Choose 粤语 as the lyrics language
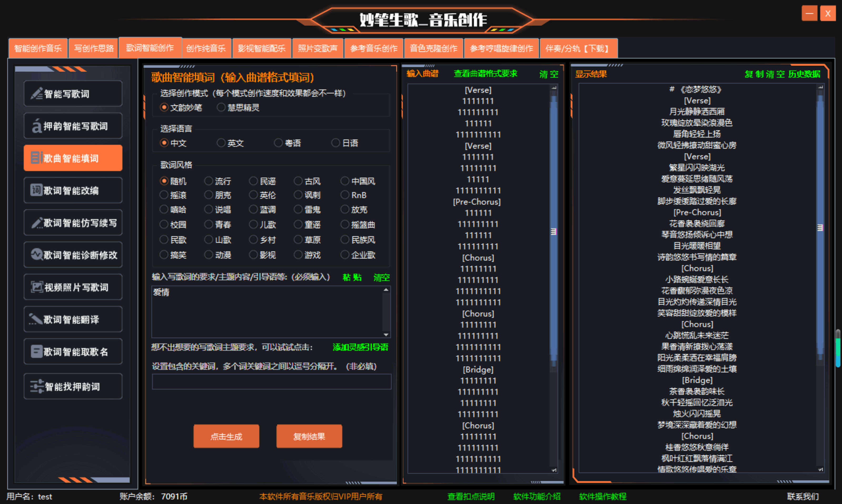 point(279,143)
